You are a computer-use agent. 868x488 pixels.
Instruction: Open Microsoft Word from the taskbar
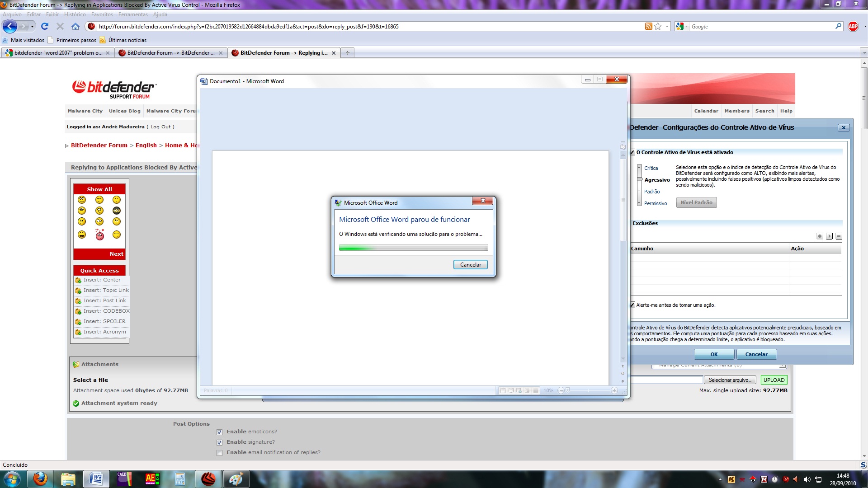(x=96, y=479)
